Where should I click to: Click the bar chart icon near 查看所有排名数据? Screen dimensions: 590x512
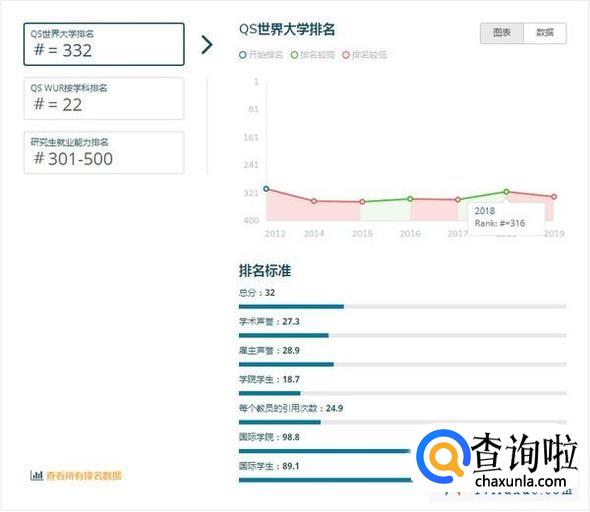[x=36, y=475]
